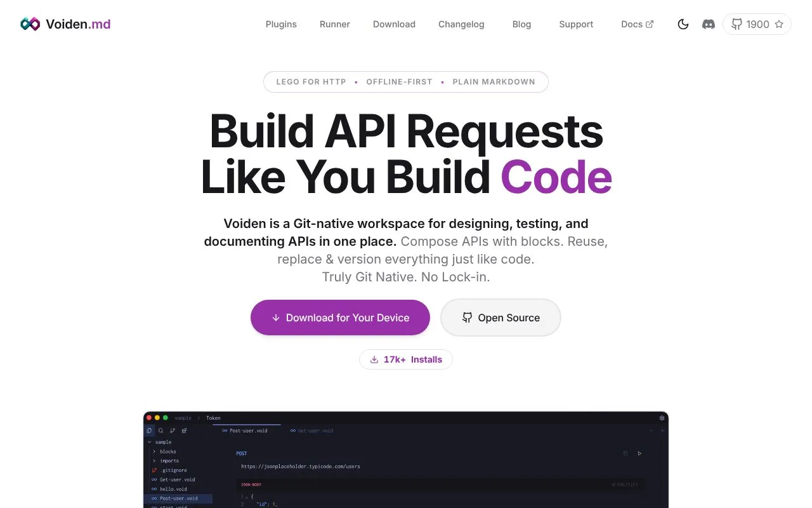This screenshot has width=812, height=508.
Task: Click the PRETTIFY button in JSON-BODY
Action: coord(625,485)
